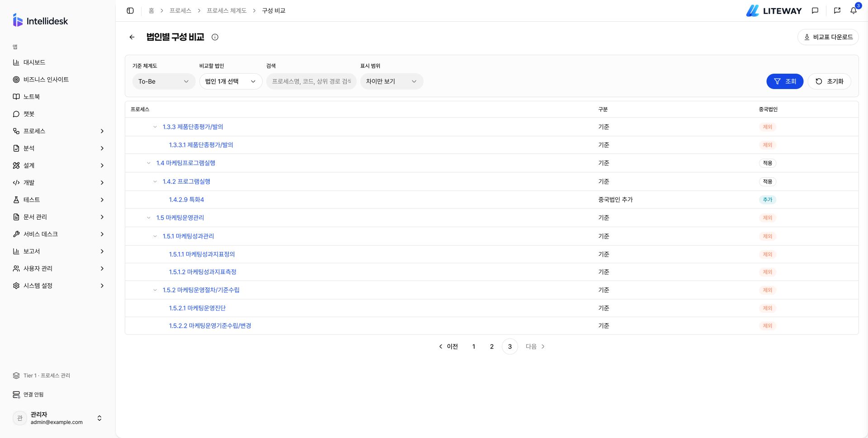Expand the 테스트 sidebar menu
Screen dimensions: 868x438
click(x=58, y=200)
